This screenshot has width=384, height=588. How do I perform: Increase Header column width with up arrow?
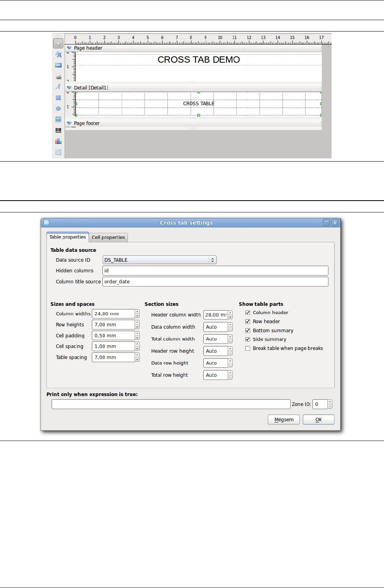[230, 313]
